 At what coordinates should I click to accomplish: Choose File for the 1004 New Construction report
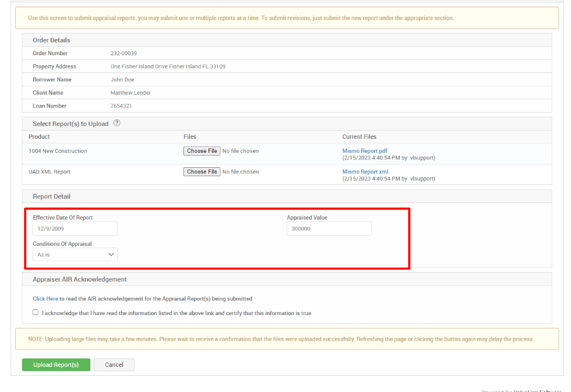(201, 151)
